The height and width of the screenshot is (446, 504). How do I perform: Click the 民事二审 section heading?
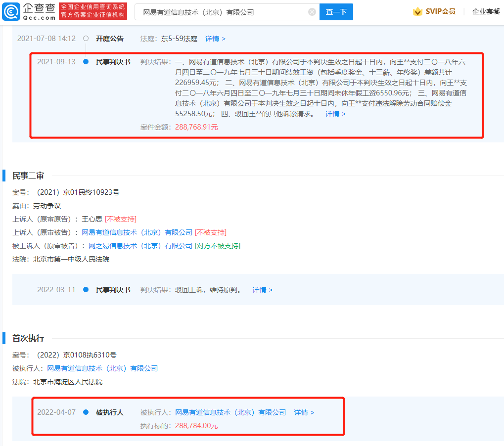(28, 176)
